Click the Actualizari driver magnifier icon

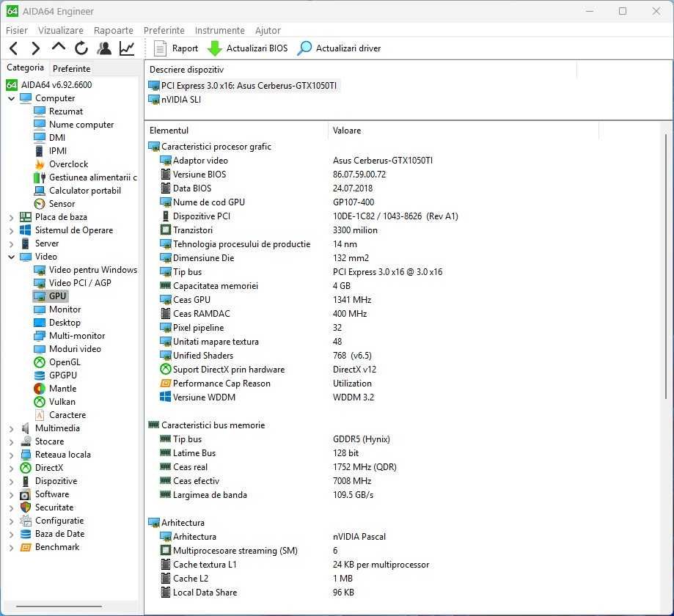304,48
